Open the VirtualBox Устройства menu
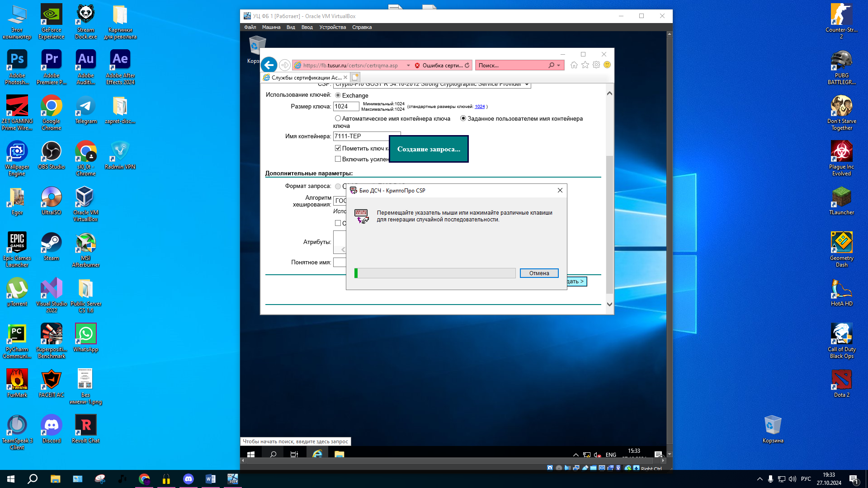 pos(333,27)
